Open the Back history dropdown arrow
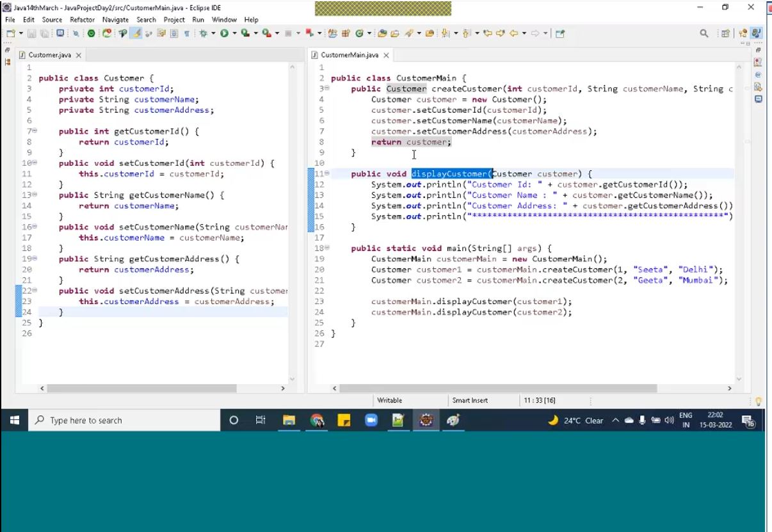772x532 pixels. [x=524, y=33]
